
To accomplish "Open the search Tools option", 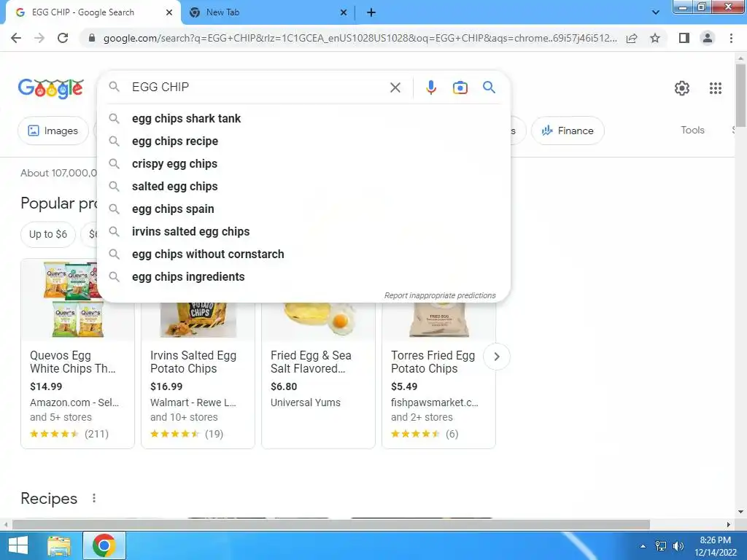I will click(692, 130).
